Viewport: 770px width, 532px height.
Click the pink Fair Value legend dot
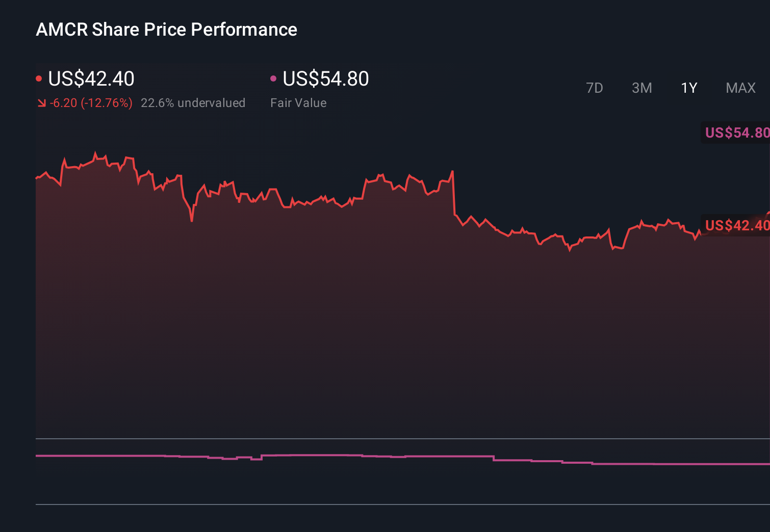click(x=274, y=77)
